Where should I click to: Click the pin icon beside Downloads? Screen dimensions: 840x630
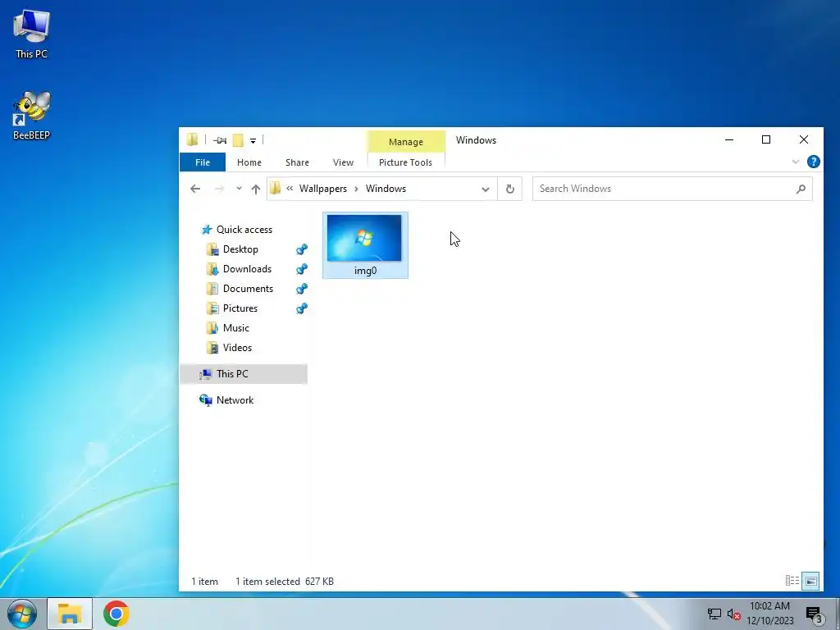pyautogui.click(x=302, y=269)
